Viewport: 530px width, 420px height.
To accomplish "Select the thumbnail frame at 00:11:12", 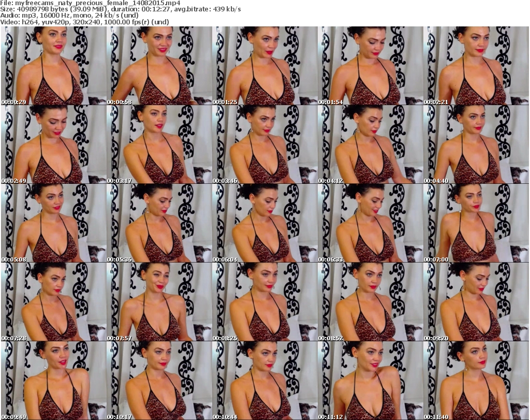I will [x=371, y=381].
